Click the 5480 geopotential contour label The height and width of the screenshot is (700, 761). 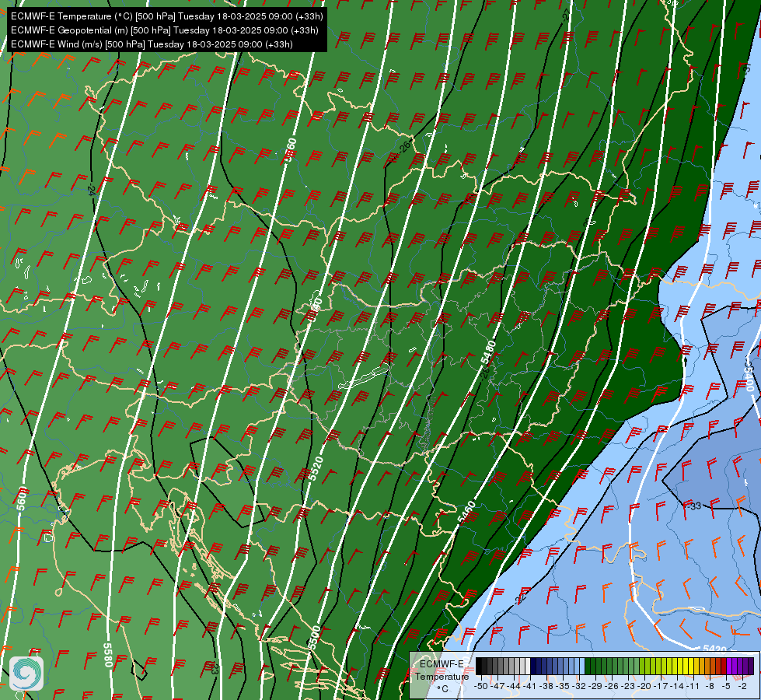coord(488,352)
